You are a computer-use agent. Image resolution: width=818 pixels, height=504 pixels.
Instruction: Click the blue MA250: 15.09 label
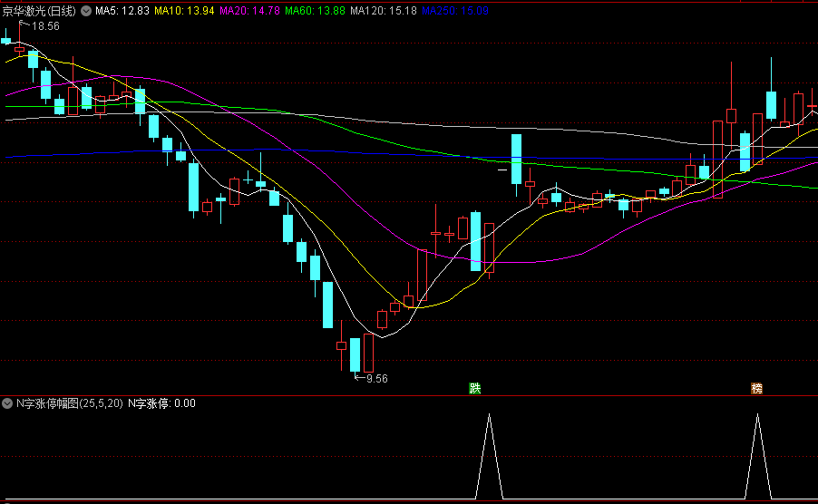click(455, 10)
